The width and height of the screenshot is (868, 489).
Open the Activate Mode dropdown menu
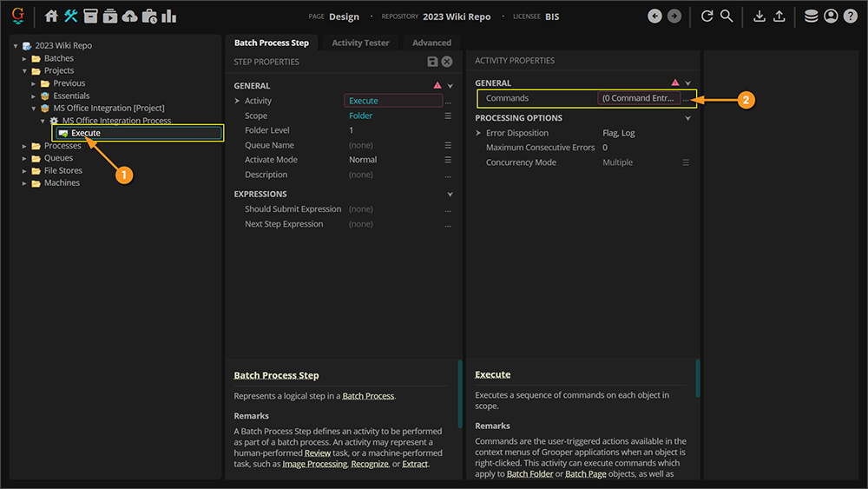pyautogui.click(x=448, y=160)
